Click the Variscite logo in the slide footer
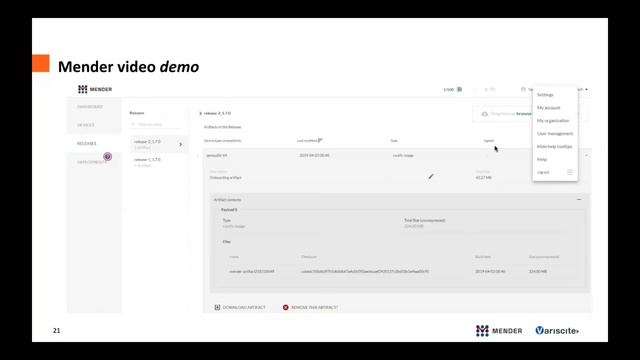This screenshot has height=360, width=640. 557,331
